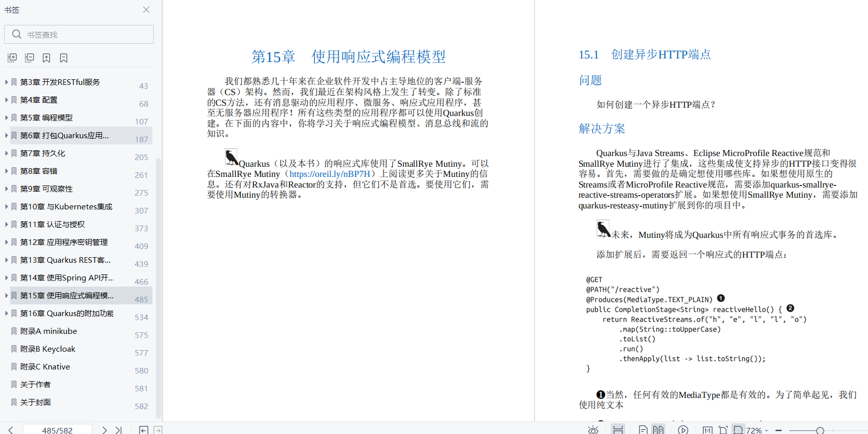Toggle fit-width view icon
868x434 pixels.
[x=738, y=430]
